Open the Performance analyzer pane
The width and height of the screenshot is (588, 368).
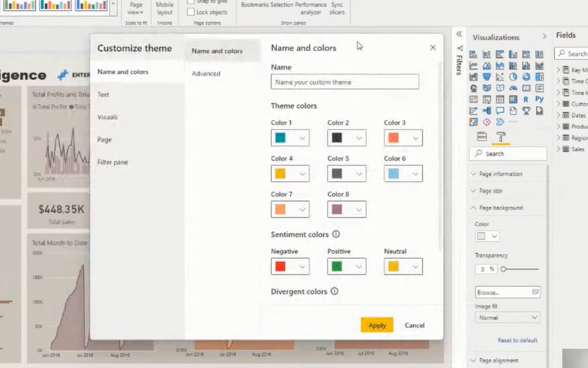(x=311, y=8)
